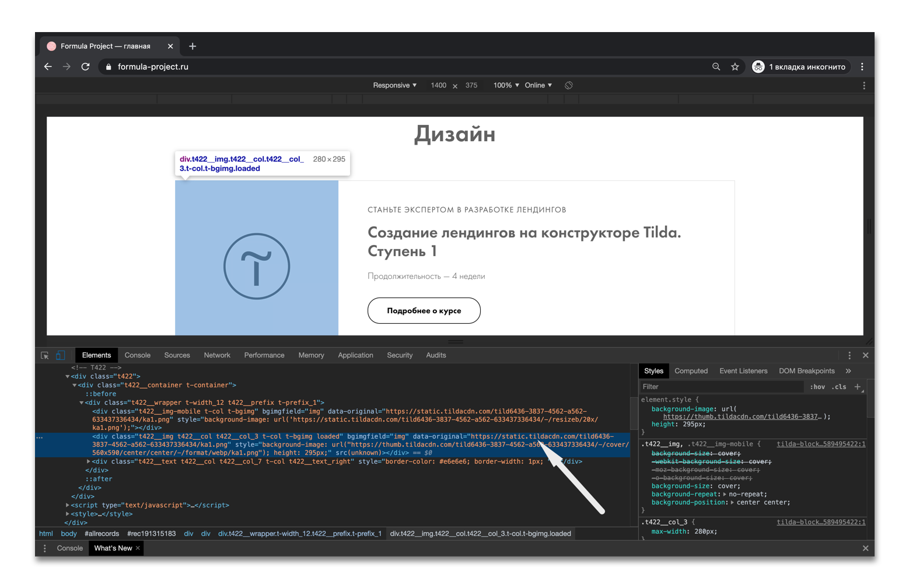Click the styles Filter input field
The width and height of the screenshot is (909, 588).
(722, 387)
